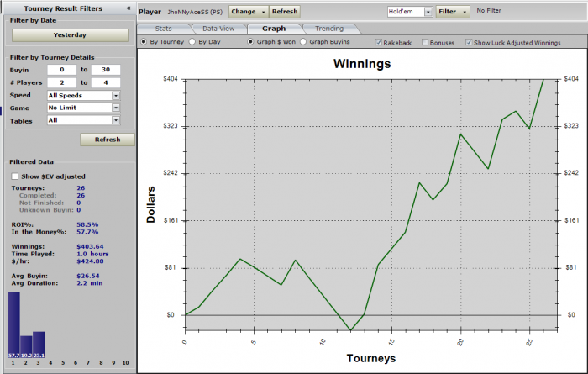588x374 pixels.
Task: Click the Avg Buyin value $26.54
Action: click(x=88, y=276)
